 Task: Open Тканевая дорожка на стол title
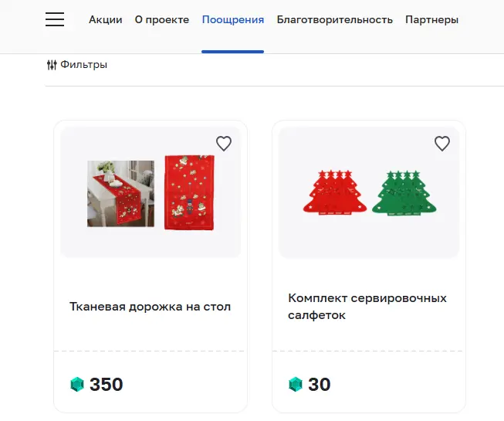(x=150, y=307)
